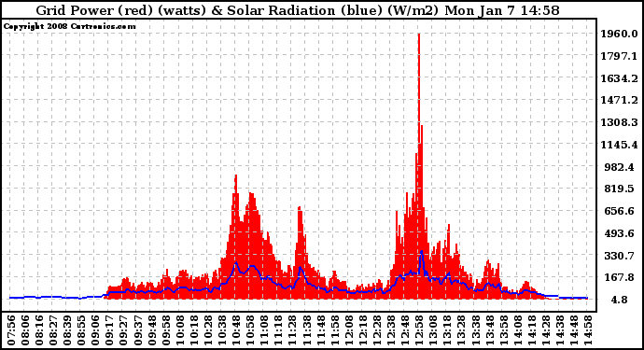
Task: Select the y-axis value 1960.0
Action: pos(620,34)
